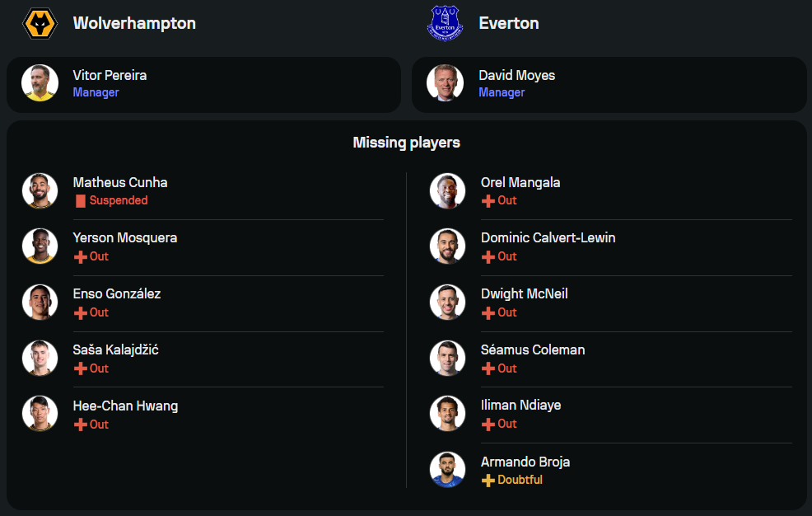Click the Wolverhampton club crest icon
812x516 pixels.
[40, 23]
